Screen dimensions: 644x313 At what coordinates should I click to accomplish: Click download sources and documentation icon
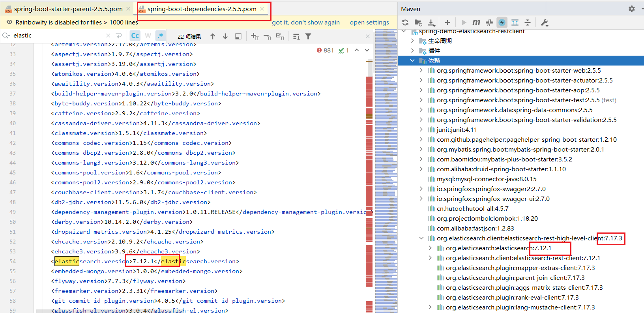pyautogui.click(x=431, y=22)
